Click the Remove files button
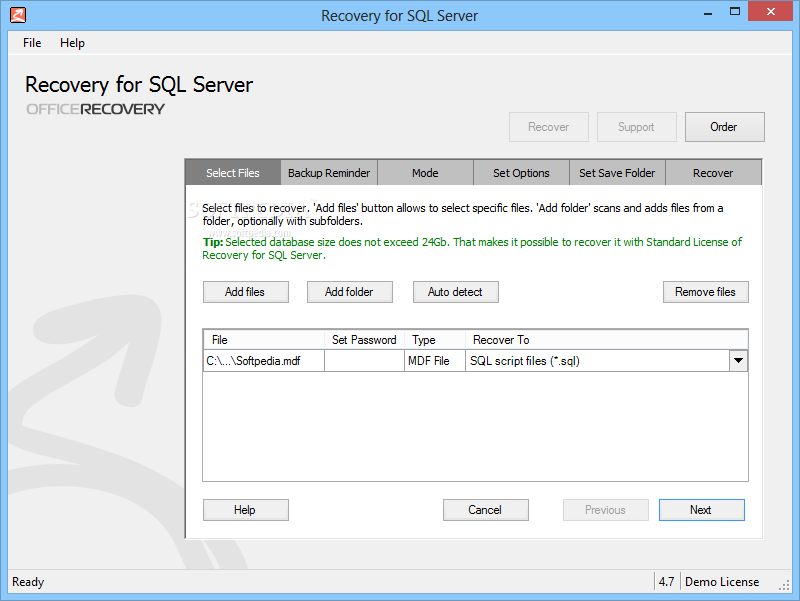 pyautogui.click(x=706, y=292)
